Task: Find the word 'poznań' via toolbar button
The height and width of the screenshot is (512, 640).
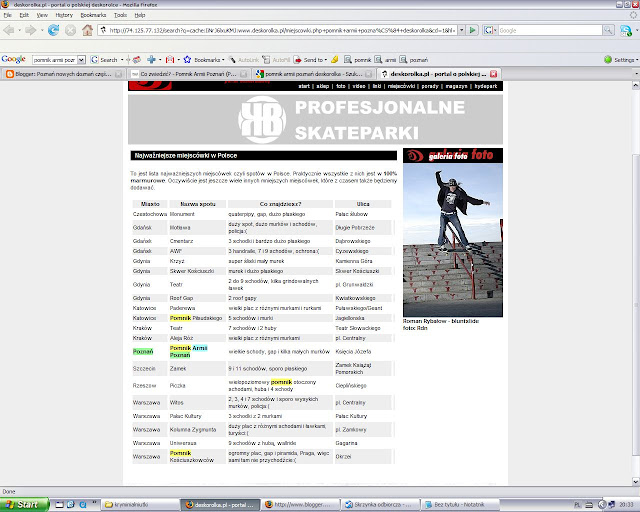Action: point(413,60)
